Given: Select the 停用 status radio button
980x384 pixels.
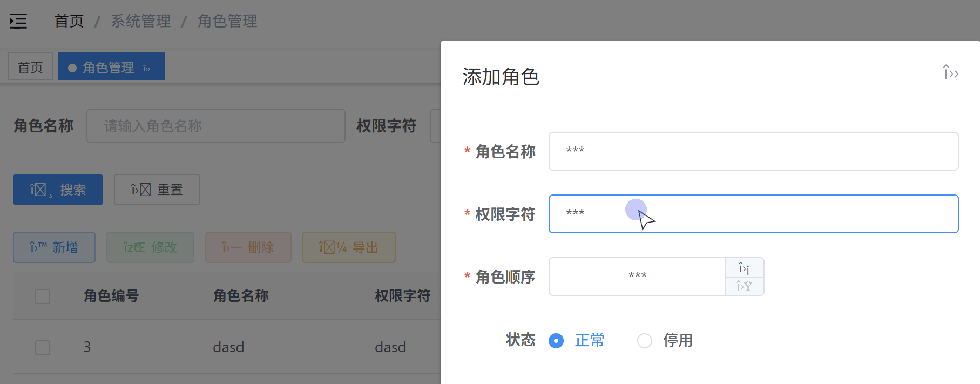Looking at the screenshot, I should (x=645, y=340).
